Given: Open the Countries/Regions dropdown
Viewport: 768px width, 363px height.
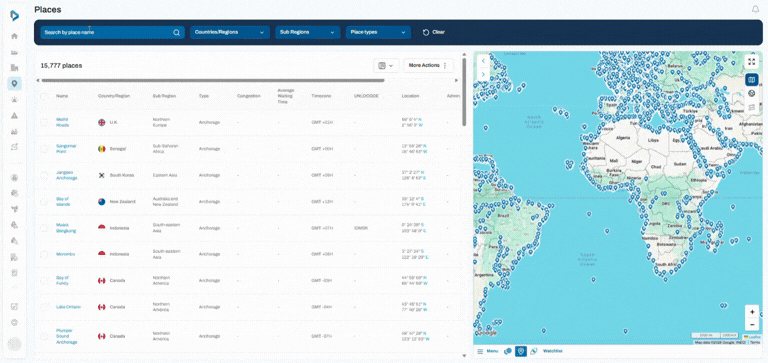Looking at the screenshot, I should click(230, 32).
